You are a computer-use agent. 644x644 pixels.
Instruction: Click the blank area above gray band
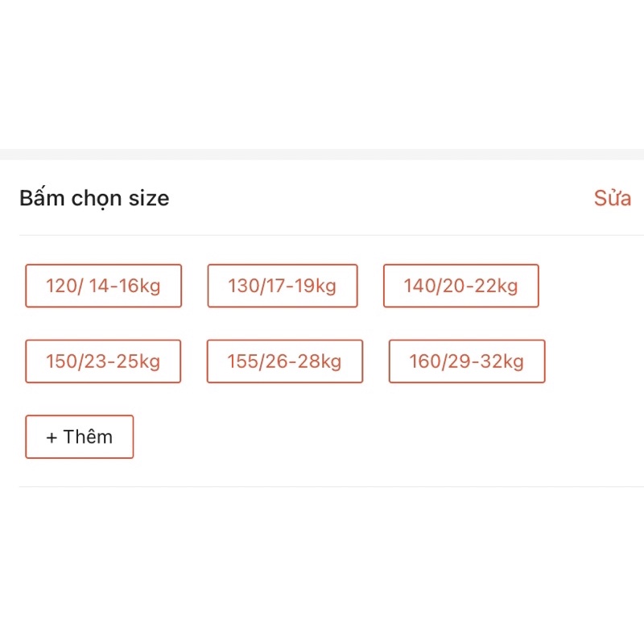(x=322, y=72)
